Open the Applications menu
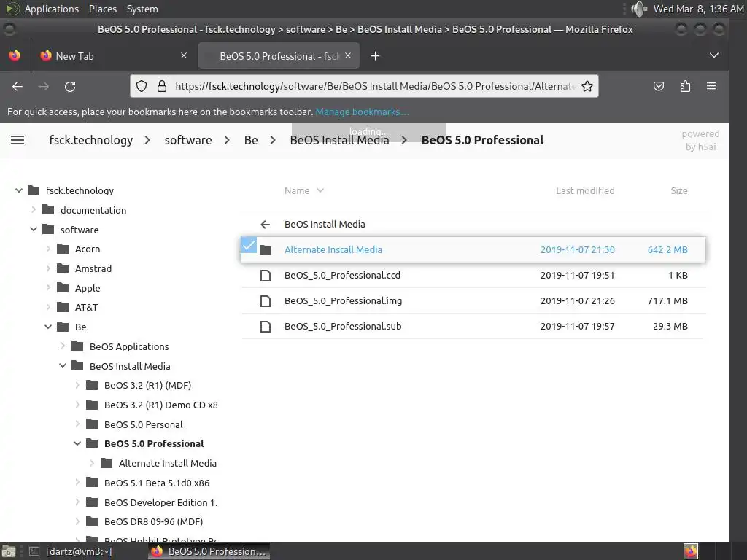The height and width of the screenshot is (560, 747). (x=52, y=9)
